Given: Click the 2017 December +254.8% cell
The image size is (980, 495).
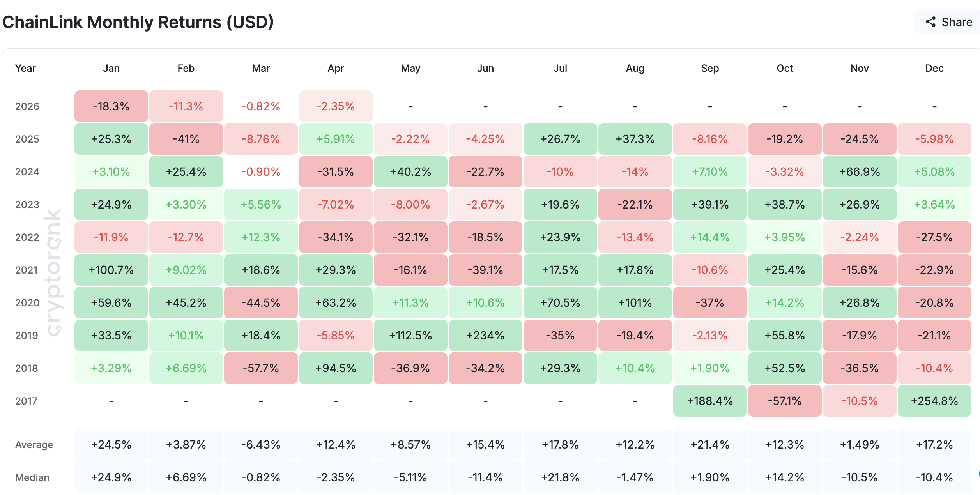Looking at the screenshot, I should pyautogui.click(x=934, y=401).
